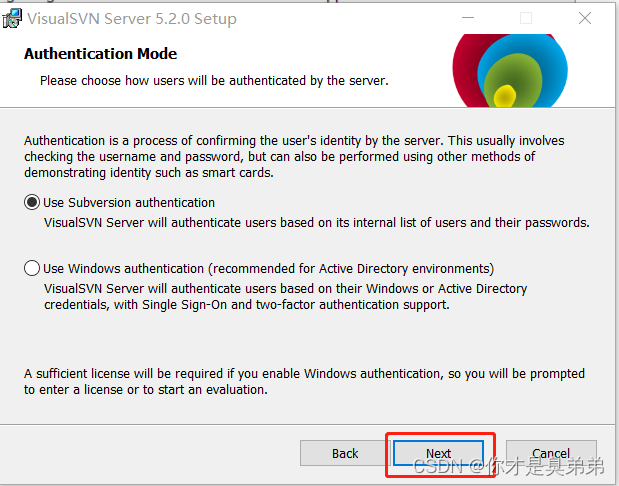Go back with the Back button
This screenshot has width=619, height=486.
pos(345,453)
